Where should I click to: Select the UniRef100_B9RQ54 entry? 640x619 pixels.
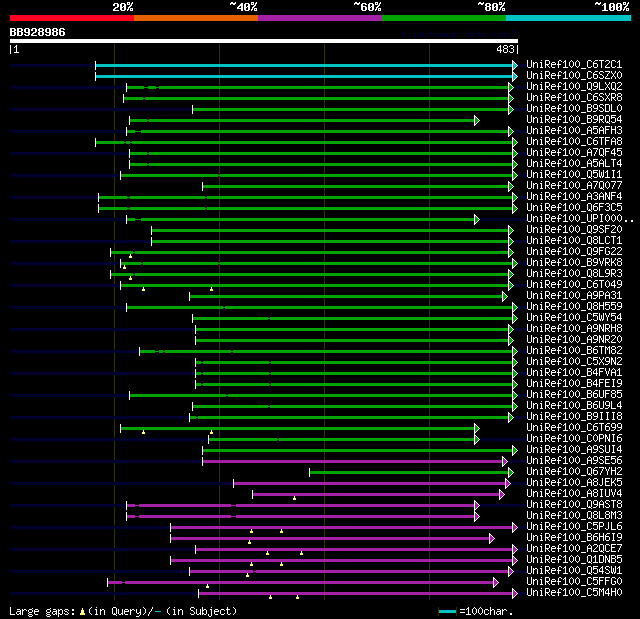point(574,120)
